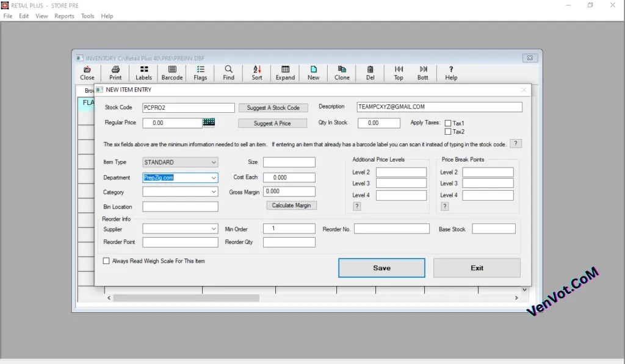The height and width of the screenshot is (364, 625).
Task: Create a New inventory item
Action: click(x=313, y=73)
